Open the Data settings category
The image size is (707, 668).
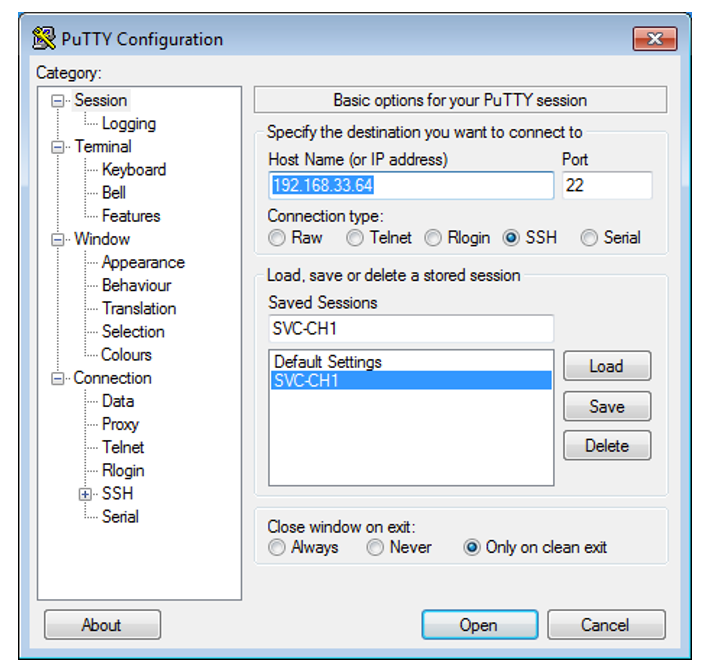click(x=118, y=401)
